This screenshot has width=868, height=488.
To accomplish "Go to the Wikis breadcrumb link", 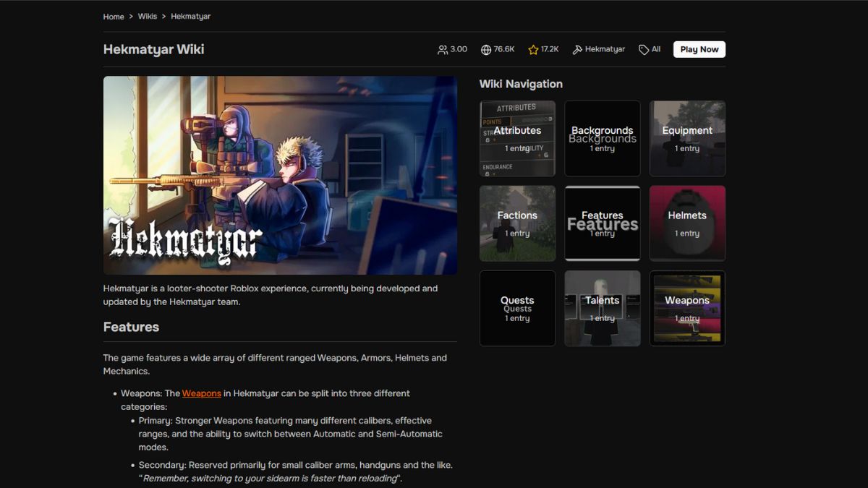I will [148, 17].
